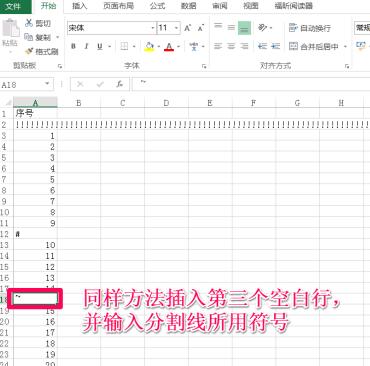Switch to the 开始 Home tab

[x=48, y=6]
